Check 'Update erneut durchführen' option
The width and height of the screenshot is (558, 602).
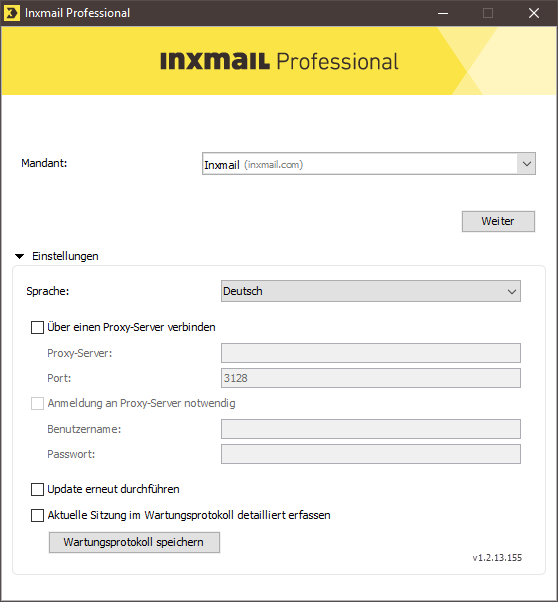(37, 490)
